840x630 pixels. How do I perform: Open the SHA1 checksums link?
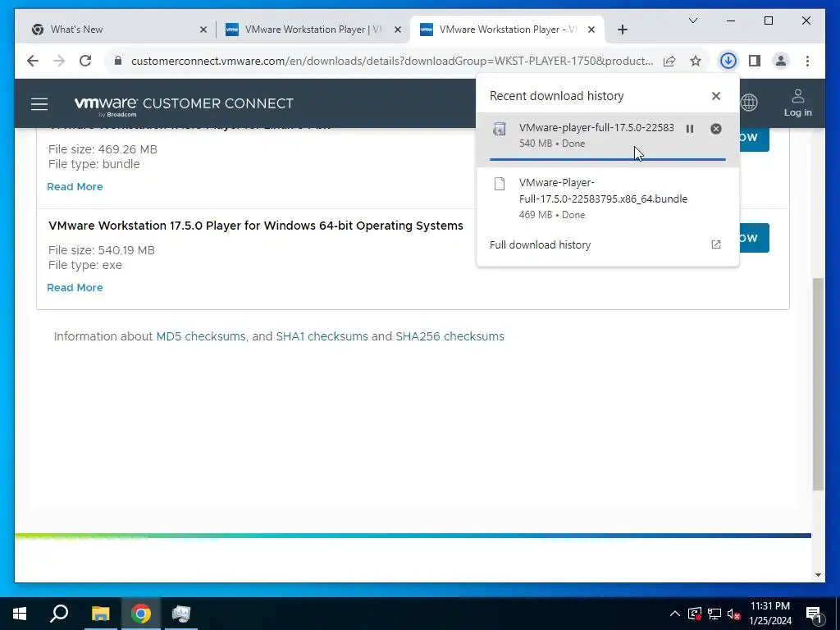(x=322, y=336)
